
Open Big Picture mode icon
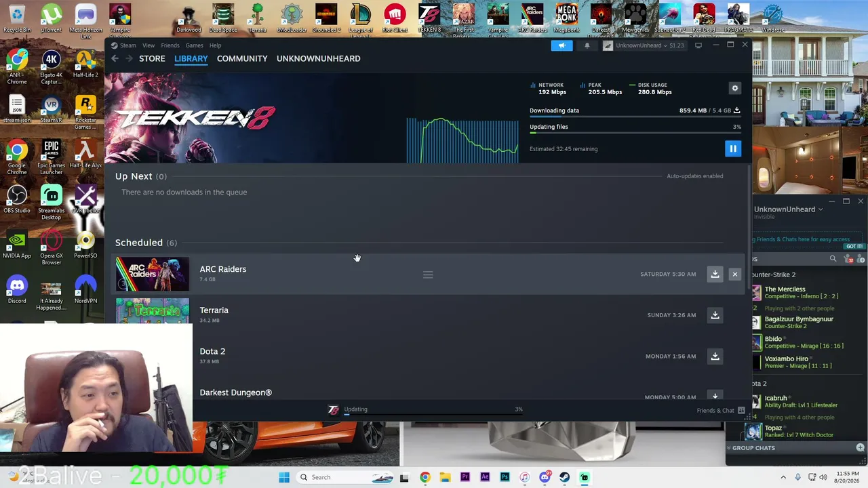698,45
